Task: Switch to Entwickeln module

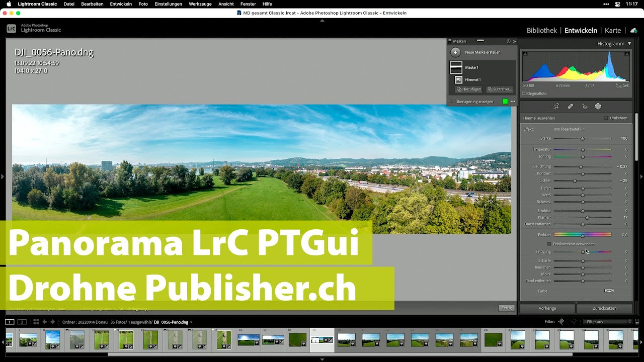Action: pos(581,30)
